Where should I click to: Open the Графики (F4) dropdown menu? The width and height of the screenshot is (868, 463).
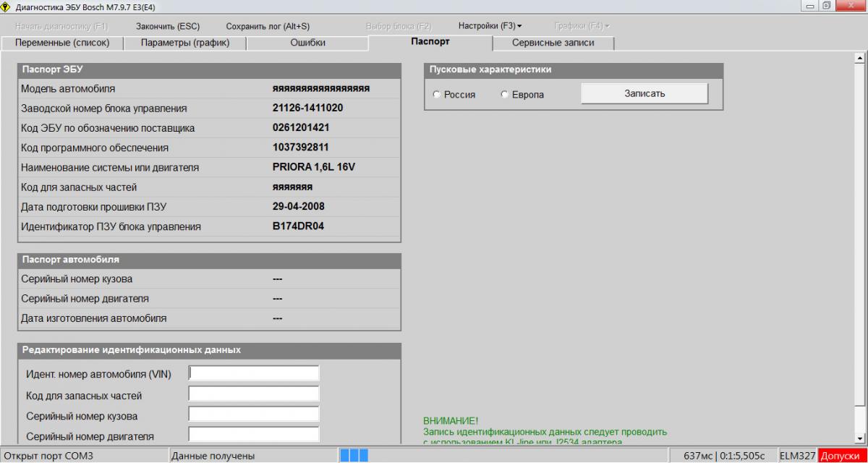coord(582,26)
